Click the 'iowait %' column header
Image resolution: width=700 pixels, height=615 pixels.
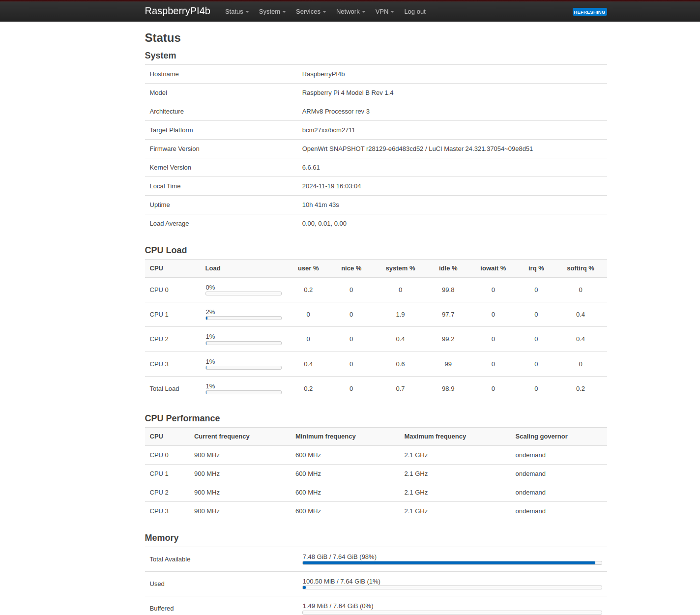point(493,268)
